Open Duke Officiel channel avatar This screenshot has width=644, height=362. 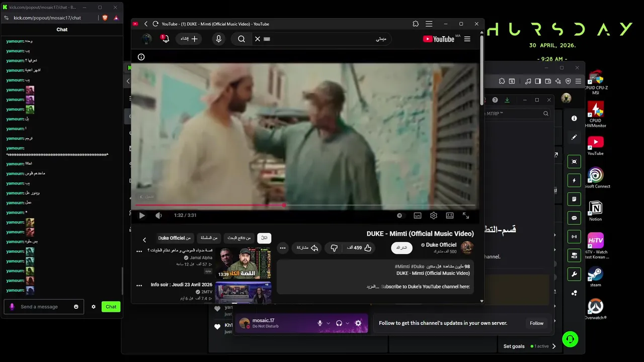[467, 247]
